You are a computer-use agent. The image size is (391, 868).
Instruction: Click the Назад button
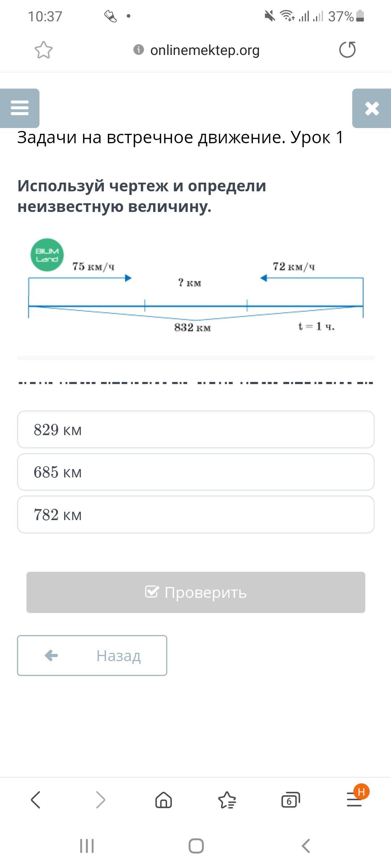coord(92,655)
